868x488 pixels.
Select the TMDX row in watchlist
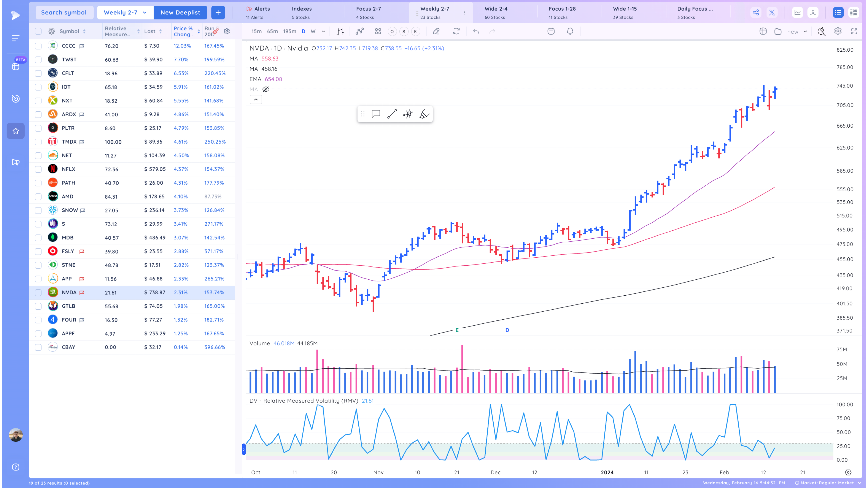[132, 142]
